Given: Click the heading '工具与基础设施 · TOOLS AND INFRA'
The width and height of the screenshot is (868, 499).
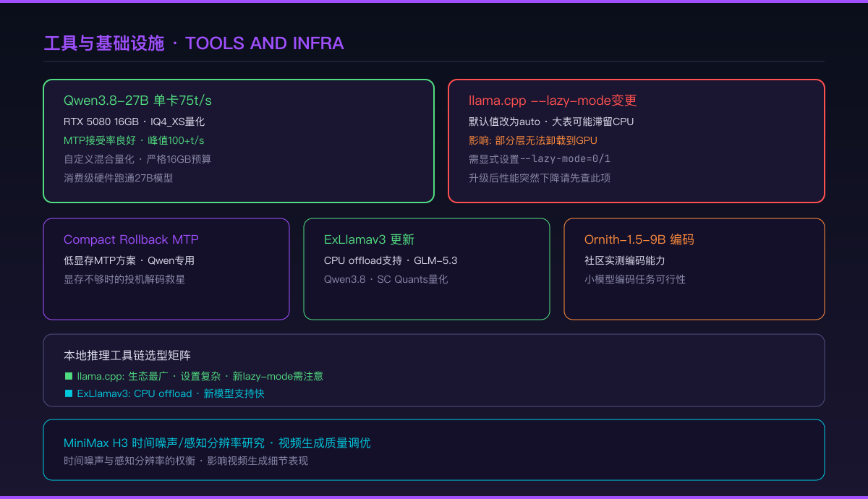Looking at the screenshot, I should pos(194,43).
